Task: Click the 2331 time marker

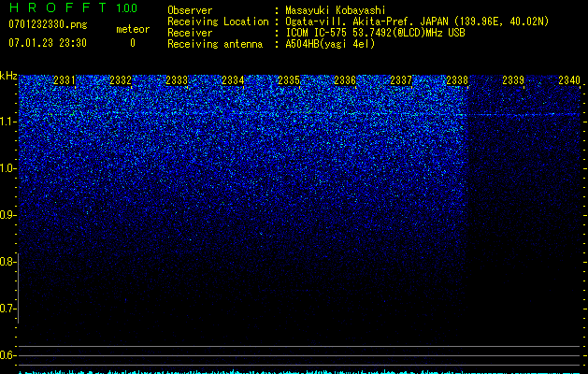Action: coord(65,79)
